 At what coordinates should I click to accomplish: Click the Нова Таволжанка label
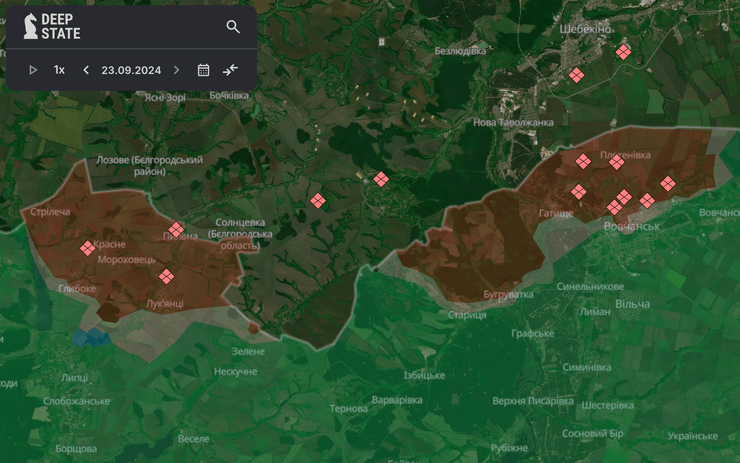click(513, 122)
